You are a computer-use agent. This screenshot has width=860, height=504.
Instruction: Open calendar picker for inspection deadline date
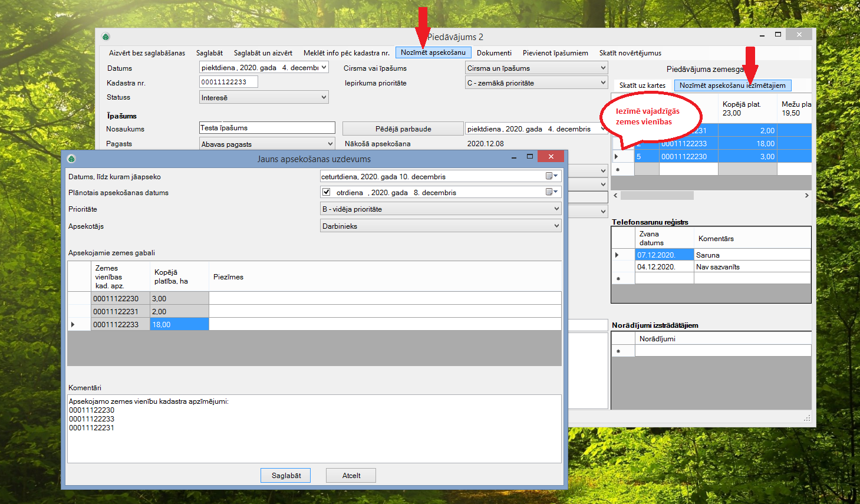coord(551,176)
